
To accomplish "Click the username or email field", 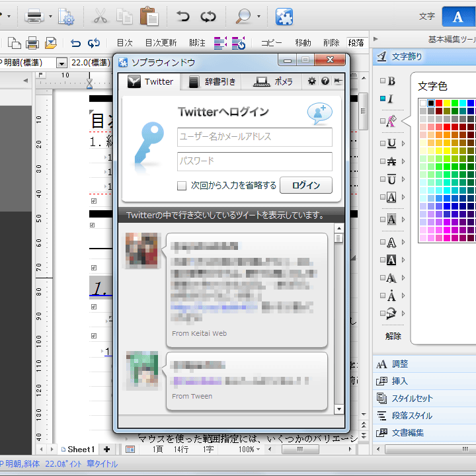I will (x=255, y=137).
